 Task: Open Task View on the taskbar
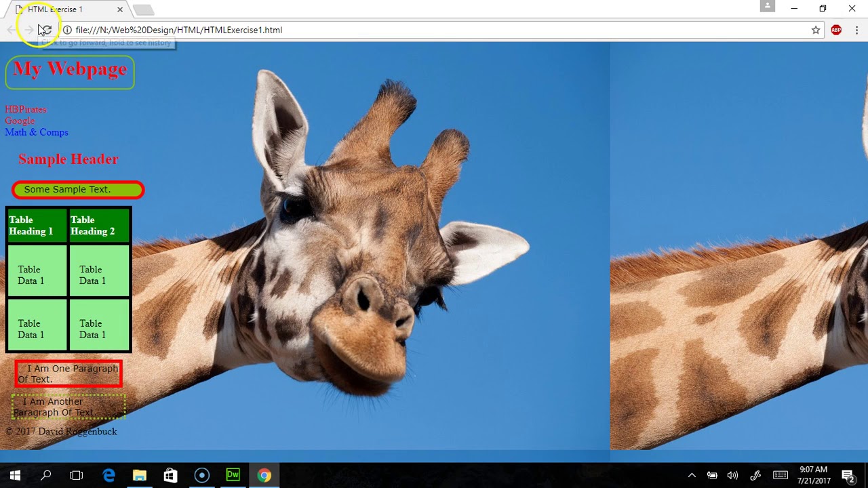click(x=76, y=475)
